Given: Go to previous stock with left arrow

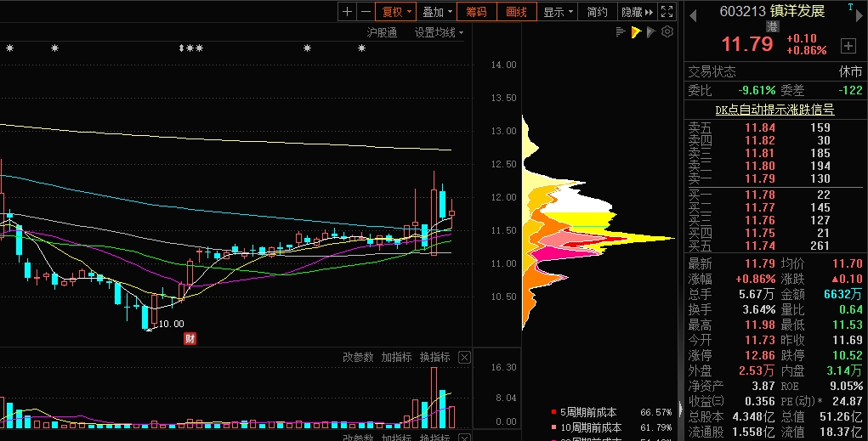Looking at the screenshot, I should tap(693, 15).
